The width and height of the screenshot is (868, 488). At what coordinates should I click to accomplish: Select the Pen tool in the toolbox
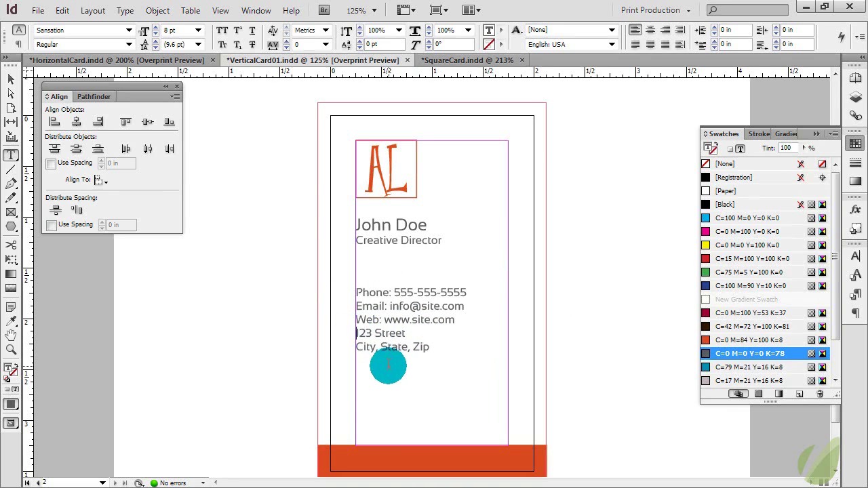click(11, 184)
